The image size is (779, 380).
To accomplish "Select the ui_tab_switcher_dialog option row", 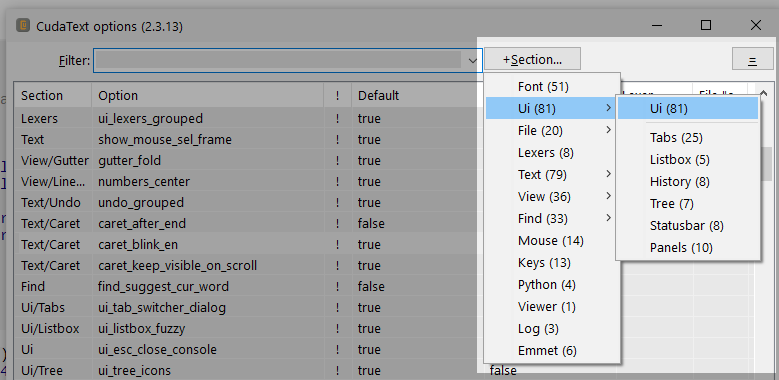I will [248, 307].
